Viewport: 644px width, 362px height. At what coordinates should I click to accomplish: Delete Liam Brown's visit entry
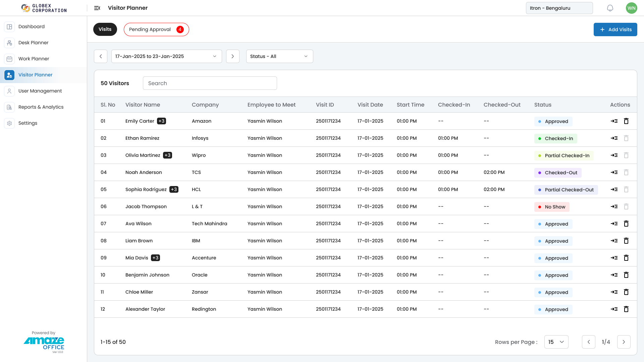[626, 241]
